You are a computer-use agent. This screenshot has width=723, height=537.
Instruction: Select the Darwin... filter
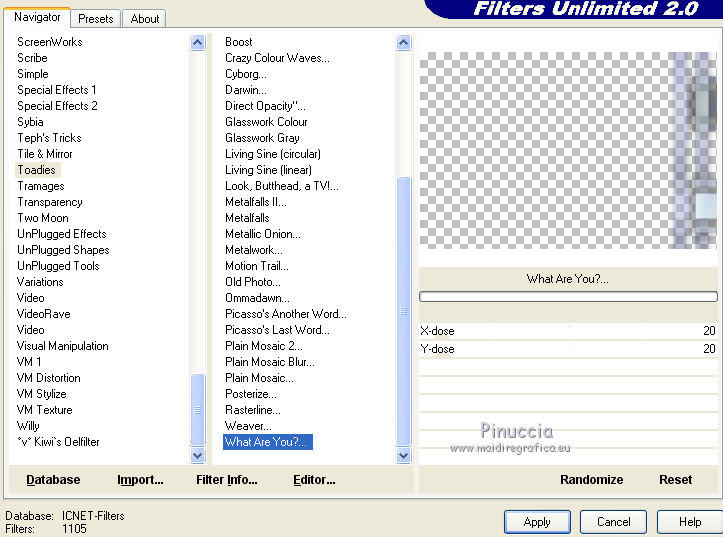pos(246,90)
